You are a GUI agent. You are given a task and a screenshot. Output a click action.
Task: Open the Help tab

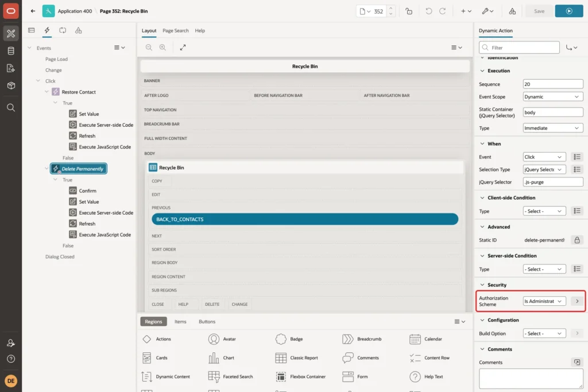pos(200,31)
